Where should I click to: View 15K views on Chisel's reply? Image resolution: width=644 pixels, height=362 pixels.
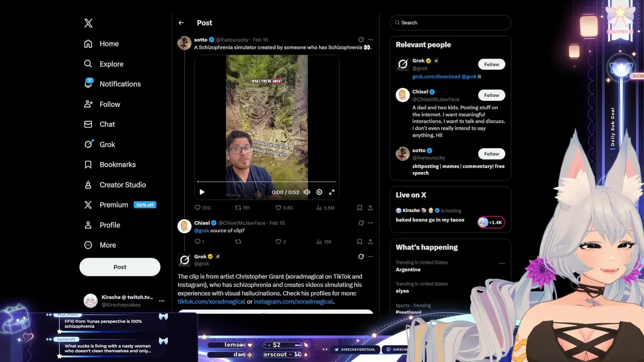[x=324, y=242]
